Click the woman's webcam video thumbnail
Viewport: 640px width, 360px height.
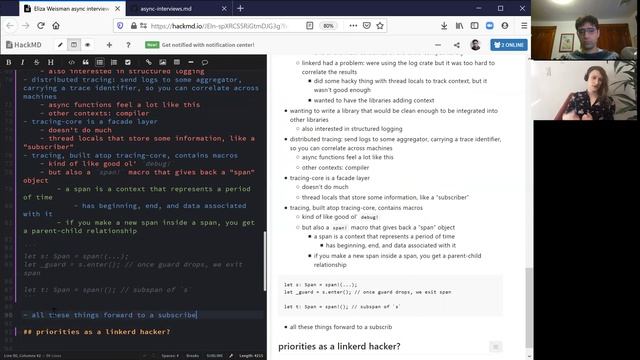[585, 90]
